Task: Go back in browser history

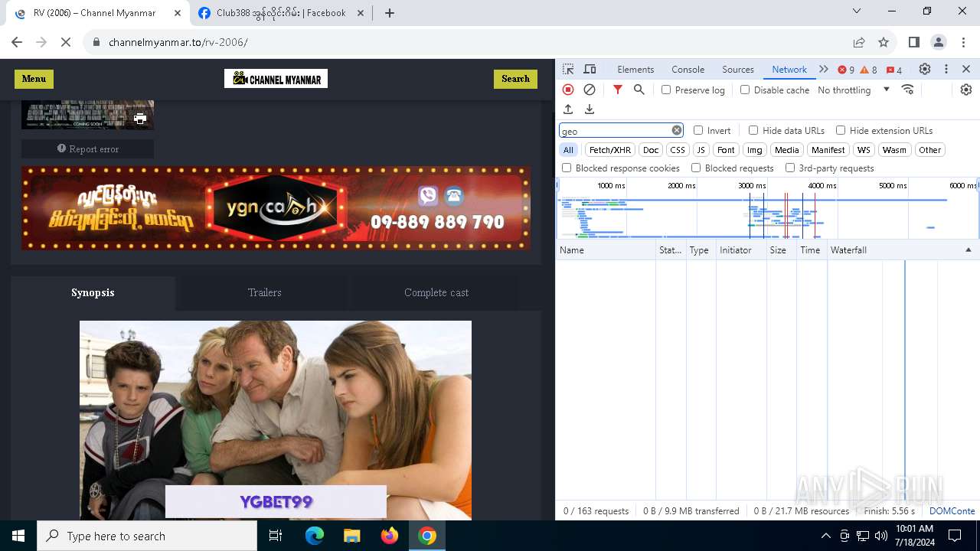Action: pyautogui.click(x=17, y=42)
